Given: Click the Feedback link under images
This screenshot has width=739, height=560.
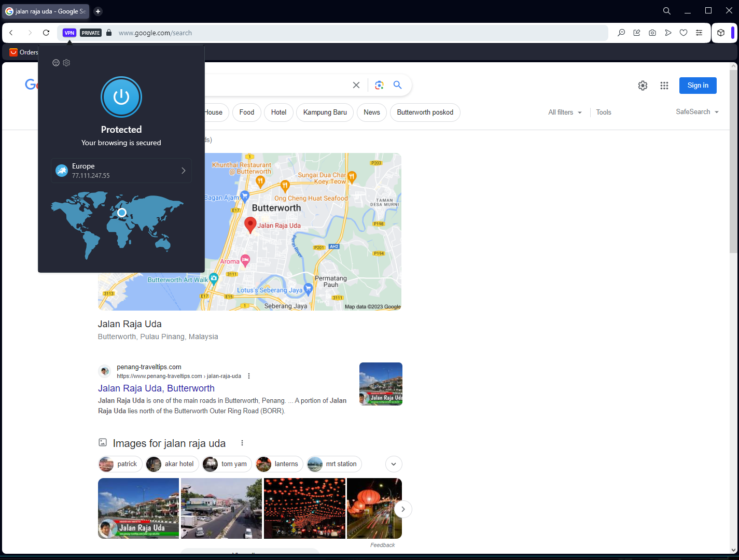Looking at the screenshot, I should pyautogui.click(x=383, y=545).
